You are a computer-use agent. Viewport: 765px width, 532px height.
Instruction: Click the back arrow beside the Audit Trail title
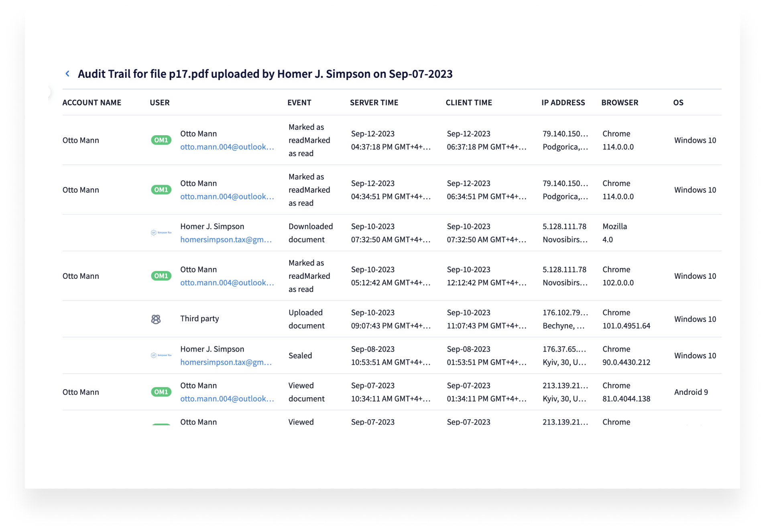click(67, 73)
